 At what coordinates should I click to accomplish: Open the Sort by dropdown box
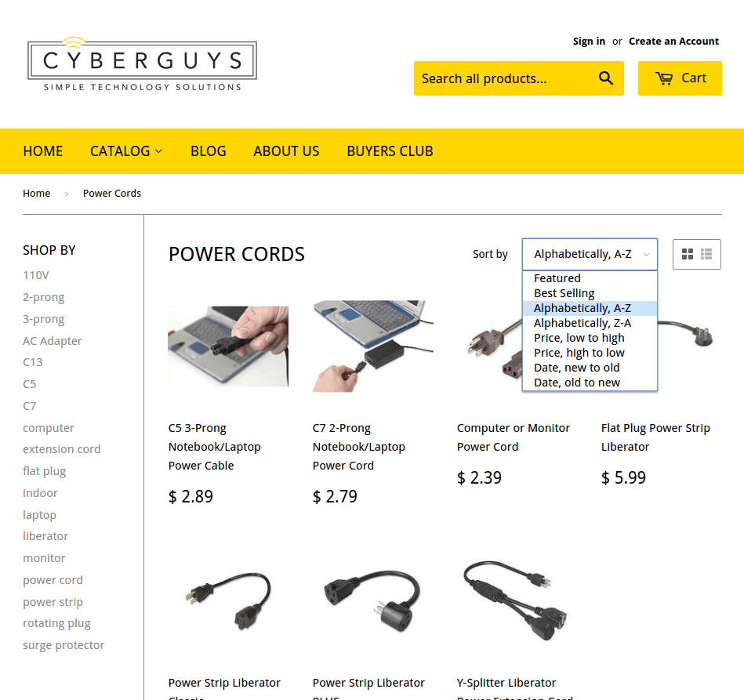590,255
